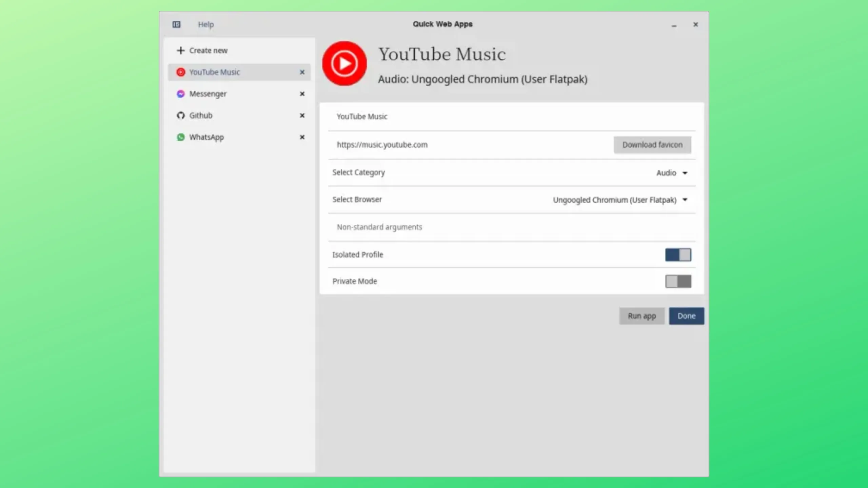
Task: Click the Select Browser label
Action: coord(357,199)
